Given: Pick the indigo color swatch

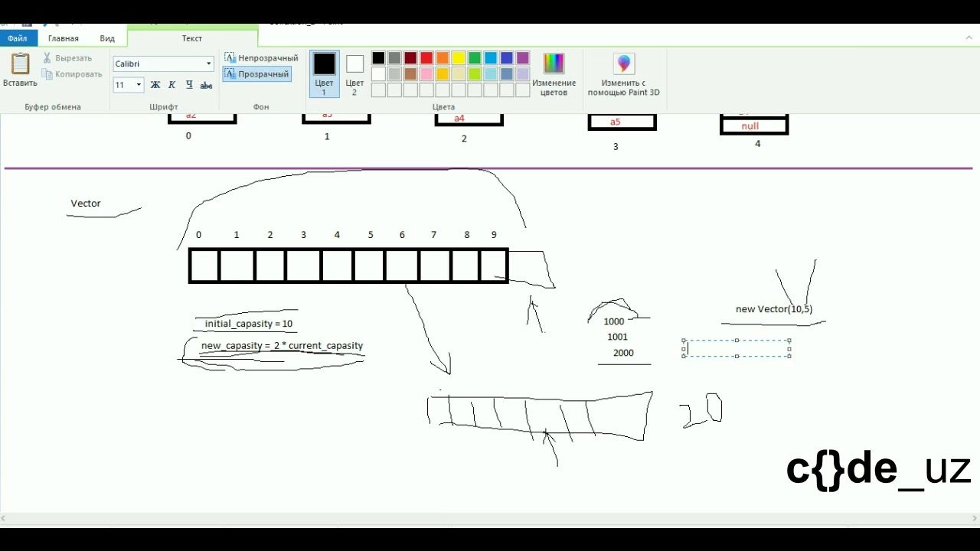Looking at the screenshot, I should tap(507, 58).
